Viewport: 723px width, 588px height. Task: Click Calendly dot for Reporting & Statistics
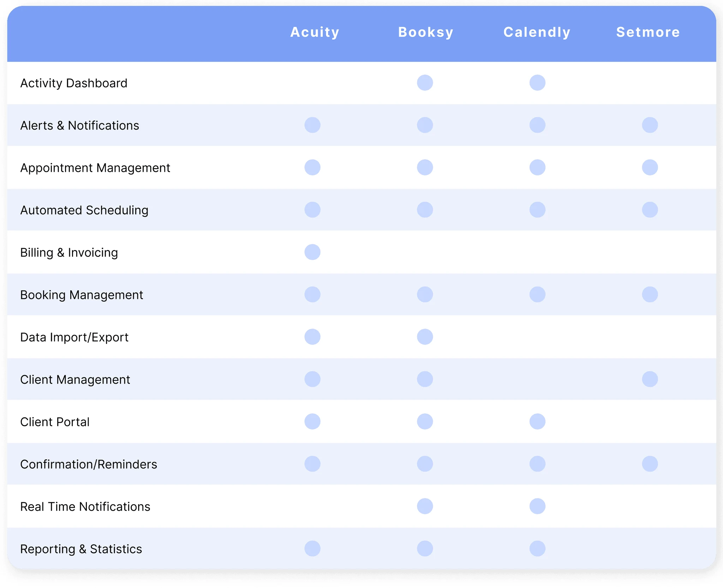click(x=537, y=548)
